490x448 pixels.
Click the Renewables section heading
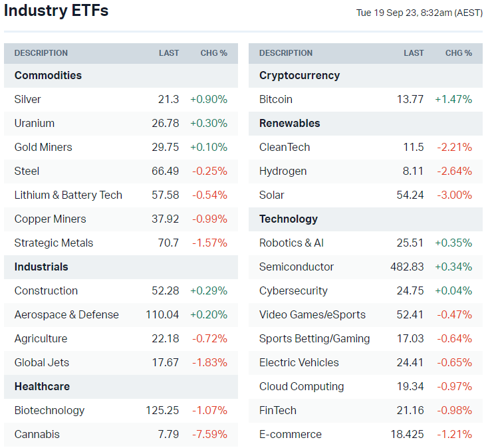(289, 123)
